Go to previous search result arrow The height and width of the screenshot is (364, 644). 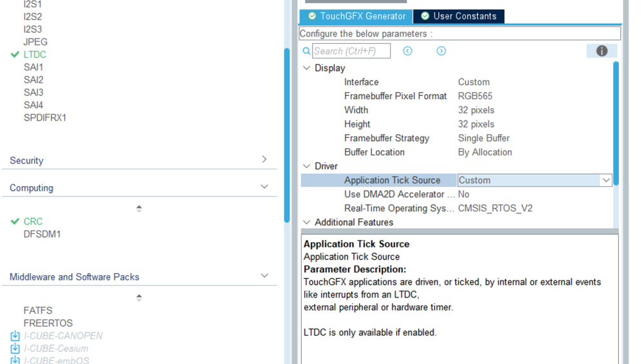click(x=407, y=51)
